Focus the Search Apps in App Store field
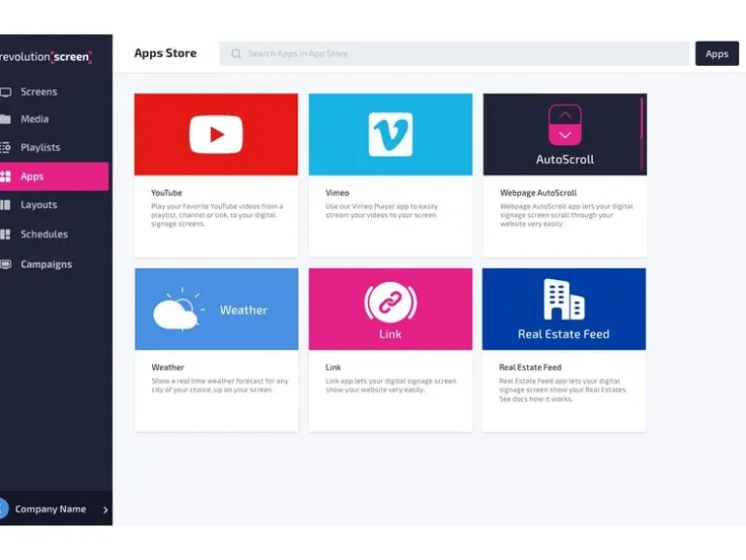The height and width of the screenshot is (560, 746). pyautogui.click(x=453, y=53)
